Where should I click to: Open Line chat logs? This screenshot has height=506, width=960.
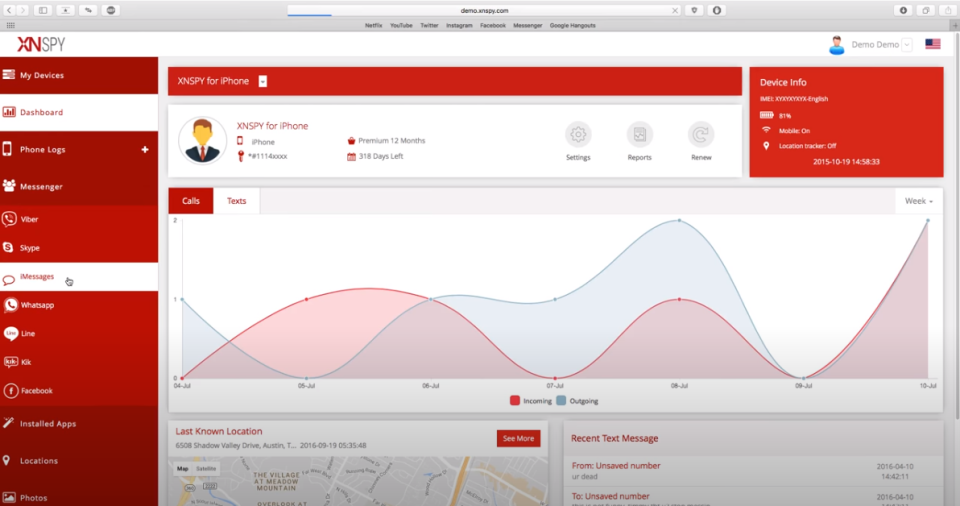(79, 334)
